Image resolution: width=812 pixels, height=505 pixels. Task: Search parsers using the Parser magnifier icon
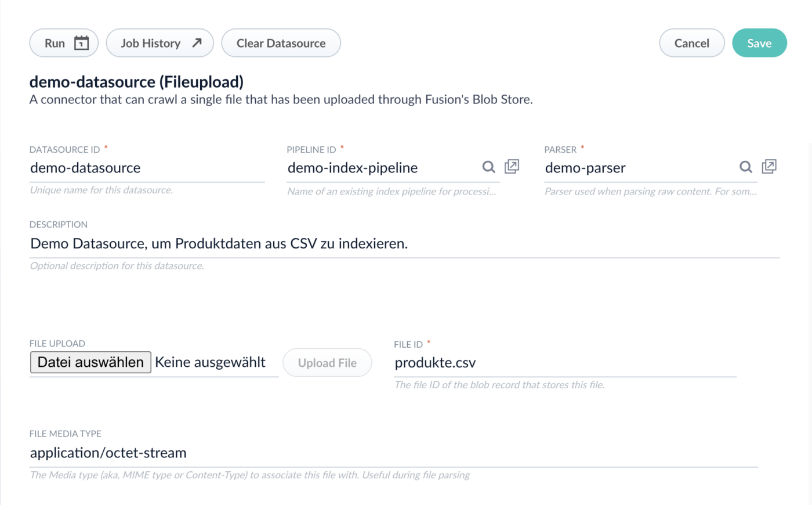[x=746, y=167]
